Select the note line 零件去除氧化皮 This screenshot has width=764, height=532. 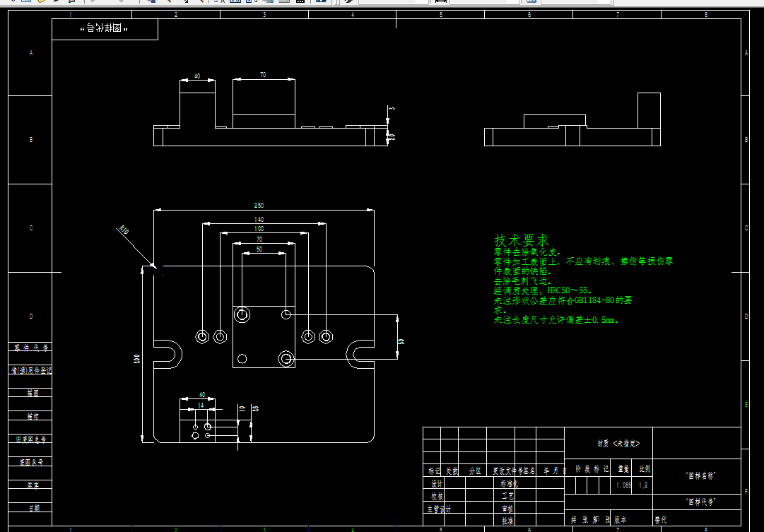click(x=527, y=252)
